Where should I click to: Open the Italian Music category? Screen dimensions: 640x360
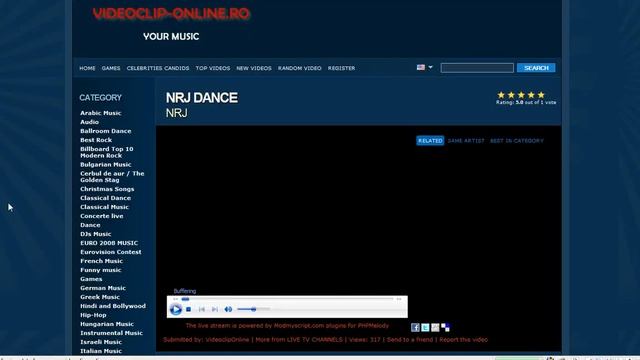101,351
